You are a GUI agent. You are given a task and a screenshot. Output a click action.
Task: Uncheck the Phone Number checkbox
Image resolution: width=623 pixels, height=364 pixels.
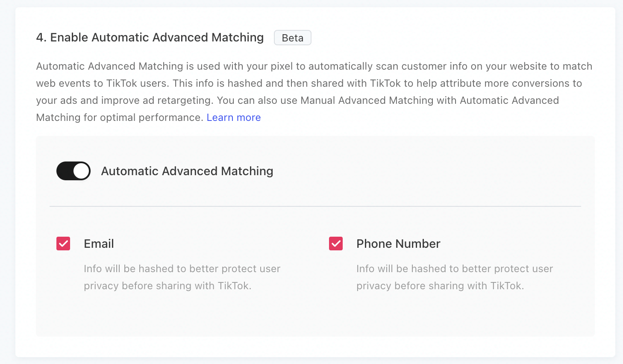click(336, 244)
